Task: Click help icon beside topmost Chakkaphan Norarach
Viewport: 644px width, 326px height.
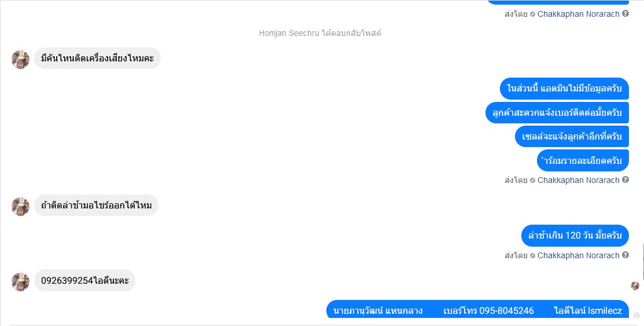Action: pos(625,13)
